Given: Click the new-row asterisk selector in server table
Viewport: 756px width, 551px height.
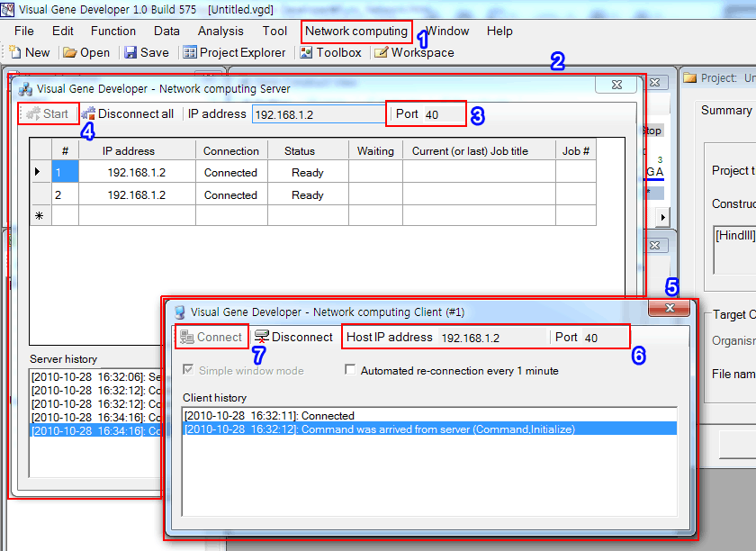Looking at the screenshot, I should pyautogui.click(x=40, y=215).
